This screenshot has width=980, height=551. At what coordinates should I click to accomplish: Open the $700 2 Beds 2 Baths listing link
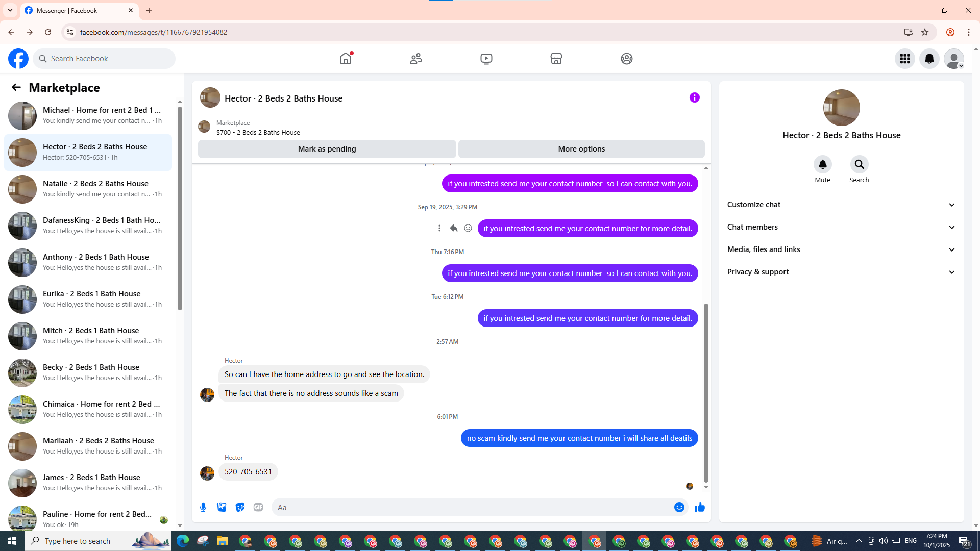(258, 132)
